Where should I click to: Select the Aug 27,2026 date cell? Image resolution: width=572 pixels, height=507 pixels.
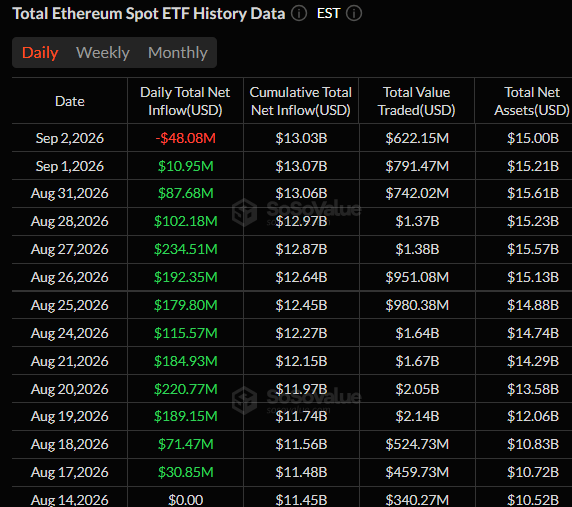(70, 249)
